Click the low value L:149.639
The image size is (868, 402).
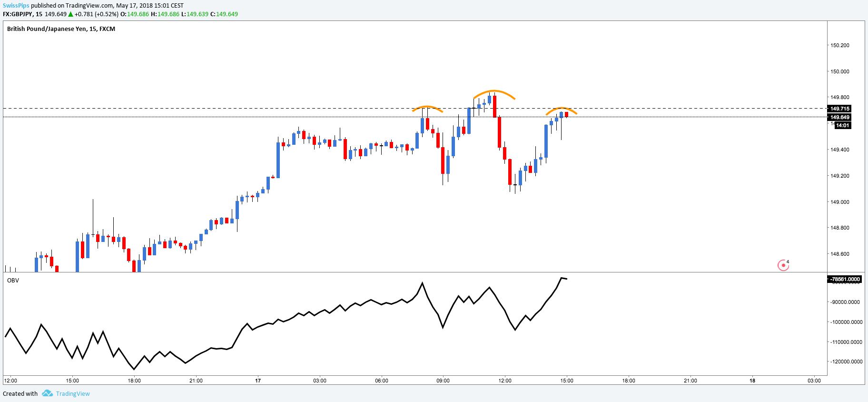[195, 14]
